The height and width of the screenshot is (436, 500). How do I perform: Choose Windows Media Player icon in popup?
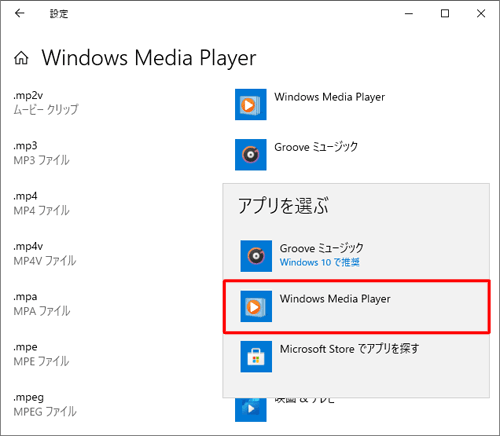coord(256,306)
